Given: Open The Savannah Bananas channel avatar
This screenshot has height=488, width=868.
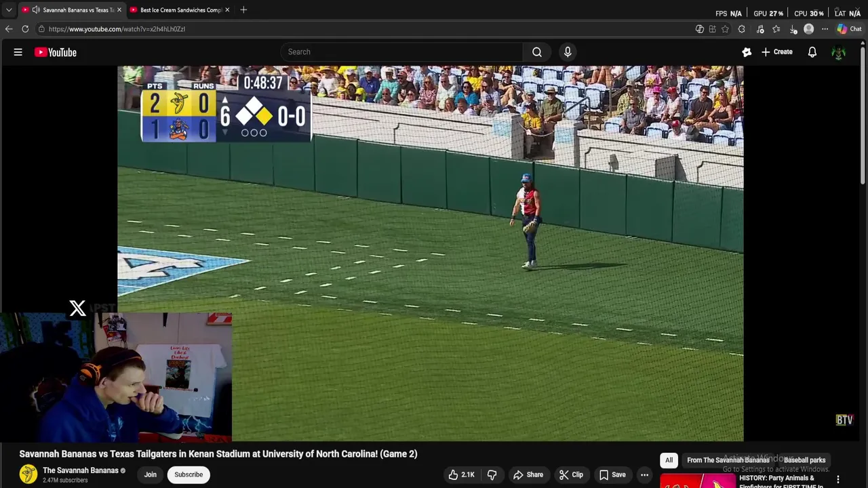Looking at the screenshot, I should point(28,474).
